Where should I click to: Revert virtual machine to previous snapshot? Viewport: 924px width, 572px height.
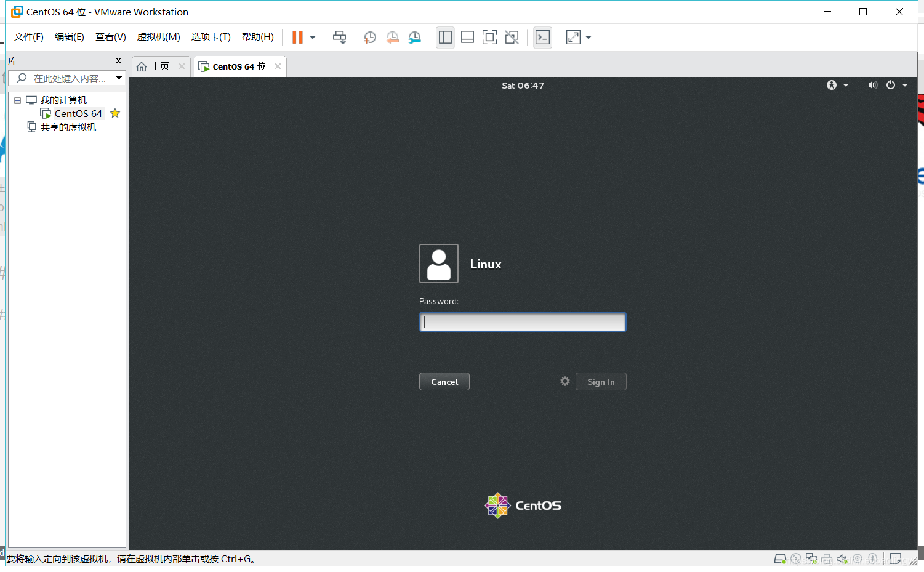point(392,38)
